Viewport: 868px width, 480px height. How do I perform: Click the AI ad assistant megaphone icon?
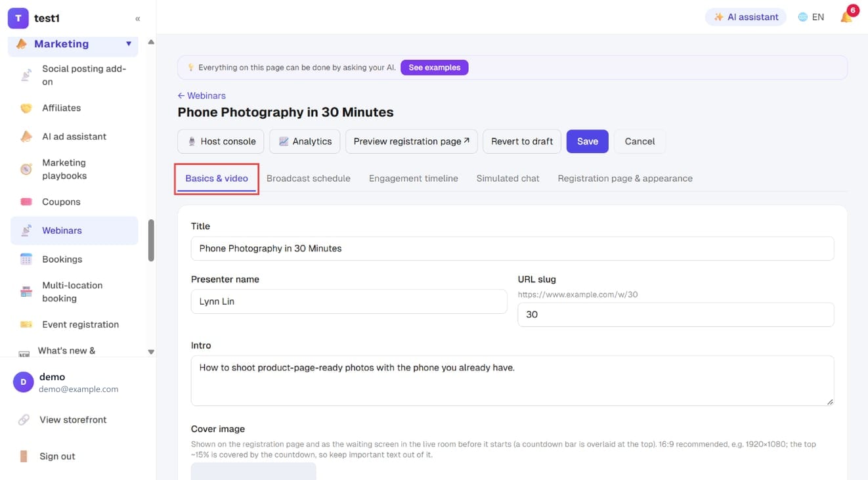click(x=26, y=137)
